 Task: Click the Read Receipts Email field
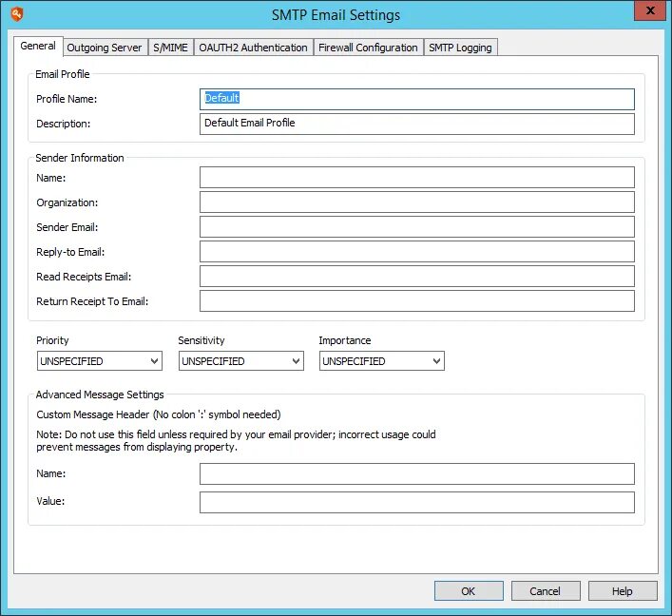[417, 277]
